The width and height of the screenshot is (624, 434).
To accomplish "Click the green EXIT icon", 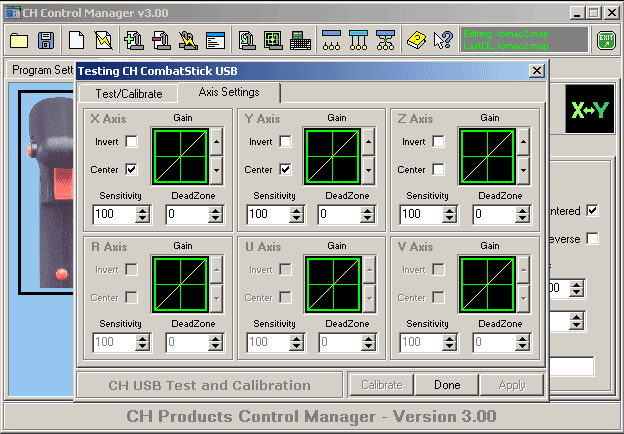I will click(x=606, y=40).
